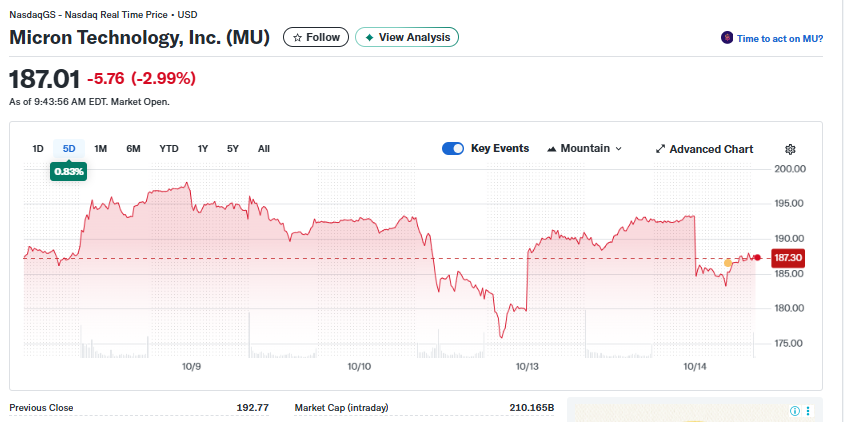Image resolution: width=844 pixels, height=422 pixels.
Task: Click the View Analysis button
Action: pos(407,37)
